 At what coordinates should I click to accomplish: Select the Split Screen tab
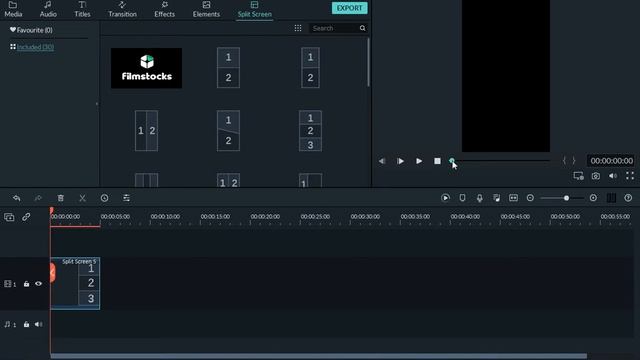tap(255, 9)
